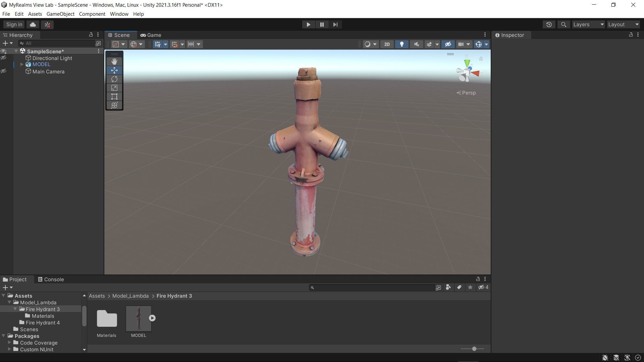Open the Hierarchy create plus dropdown
The width and height of the screenshot is (644, 362).
point(7,43)
